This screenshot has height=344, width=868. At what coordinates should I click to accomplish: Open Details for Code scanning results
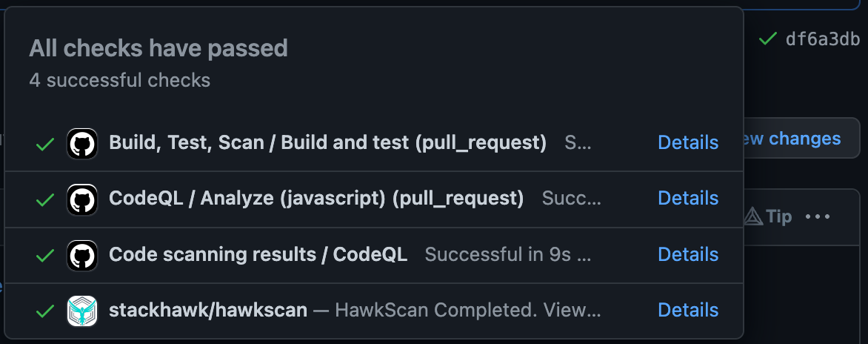[x=688, y=254]
